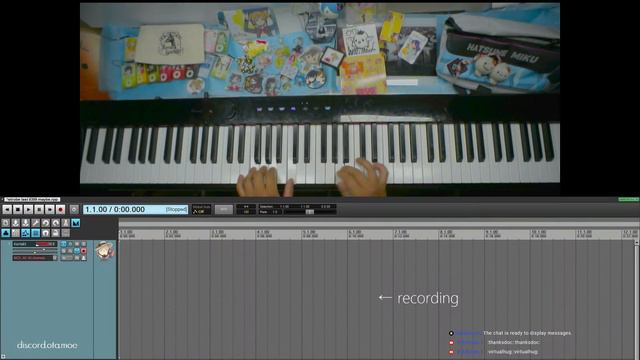Click the small arrow beside the MIDI input field
This screenshot has width=640, height=360.
55,258
